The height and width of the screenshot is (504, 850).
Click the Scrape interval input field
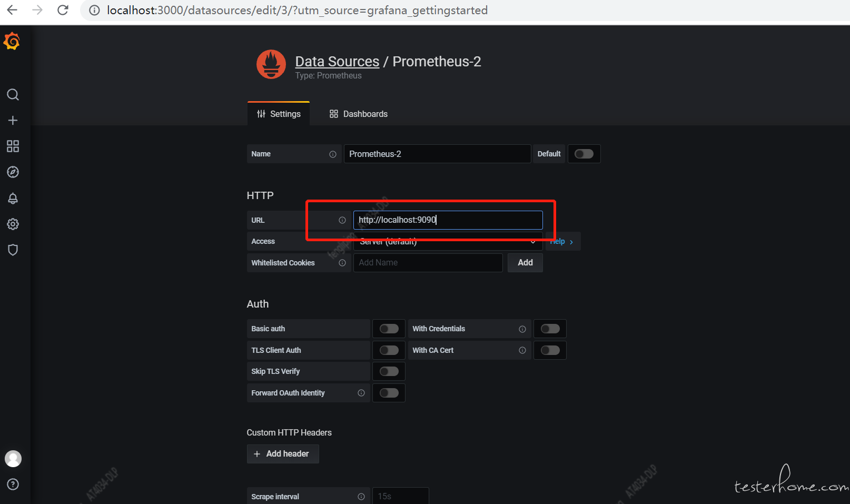point(401,496)
